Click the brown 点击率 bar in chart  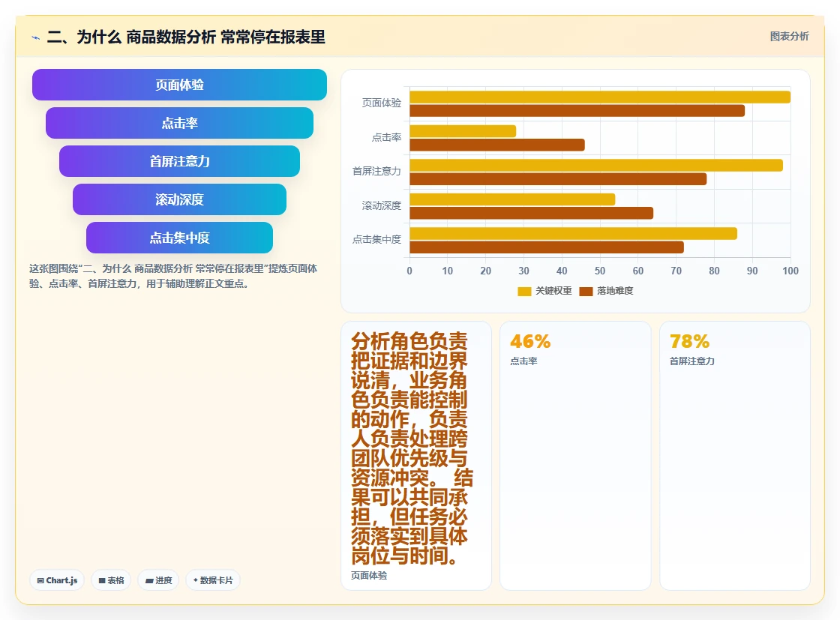pyautogui.click(x=497, y=145)
